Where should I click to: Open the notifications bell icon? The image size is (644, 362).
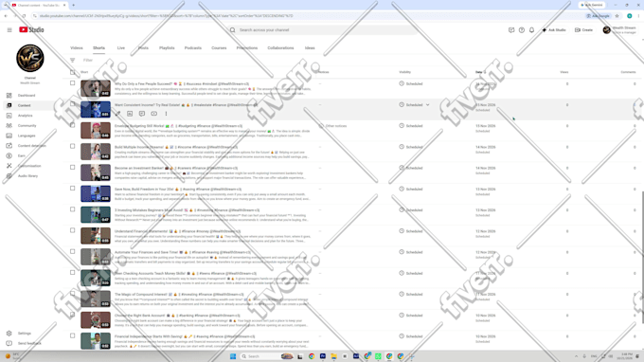tap(532, 30)
